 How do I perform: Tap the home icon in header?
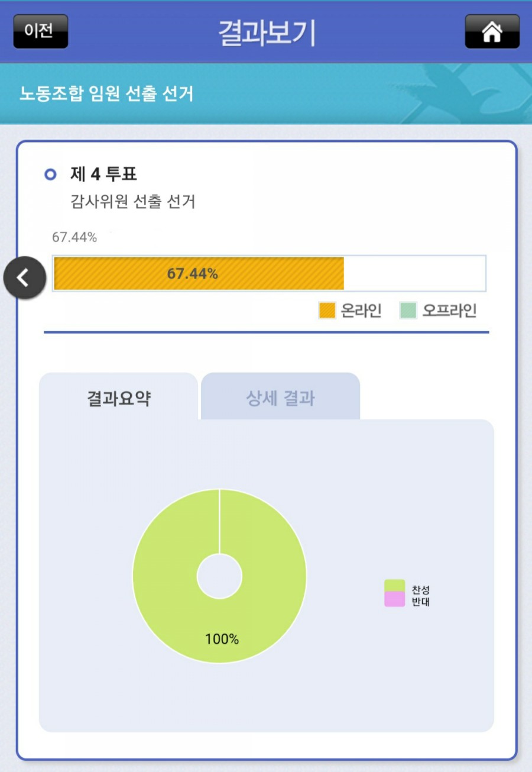point(492,31)
